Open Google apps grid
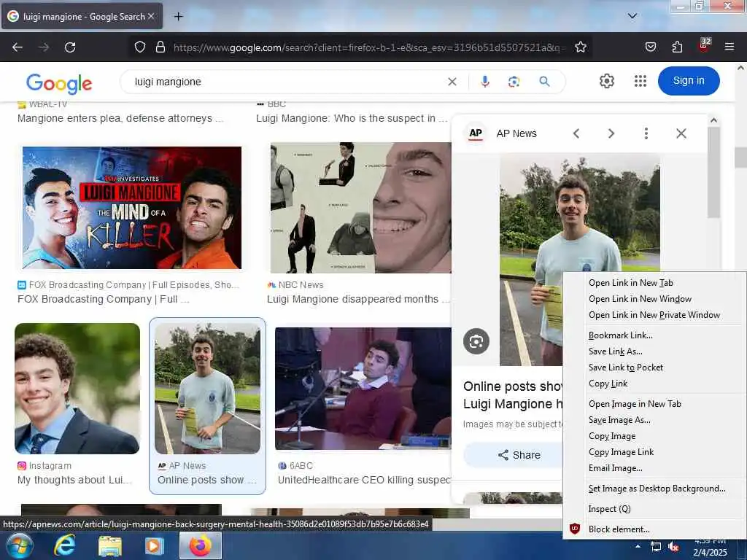The image size is (747, 560). (640, 81)
